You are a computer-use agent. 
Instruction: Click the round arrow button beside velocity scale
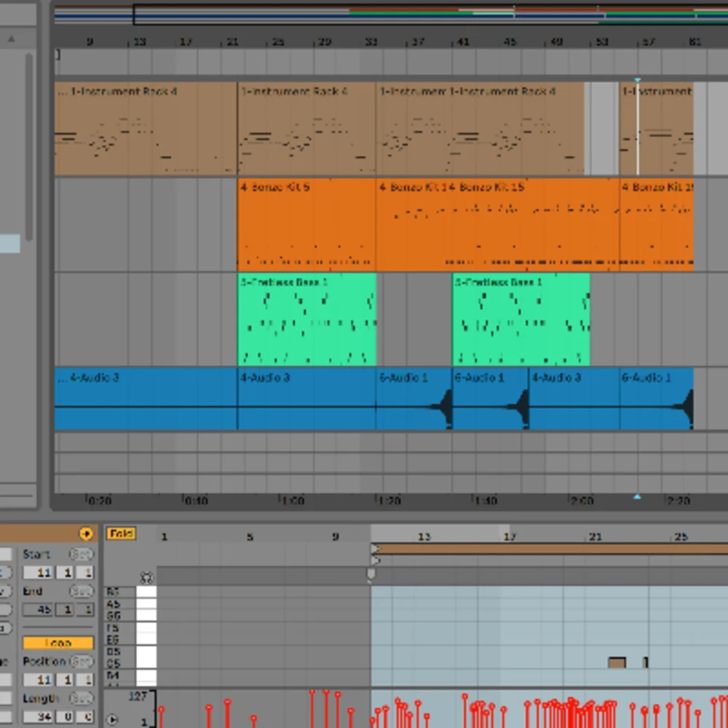pyautogui.click(x=112, y=719)
